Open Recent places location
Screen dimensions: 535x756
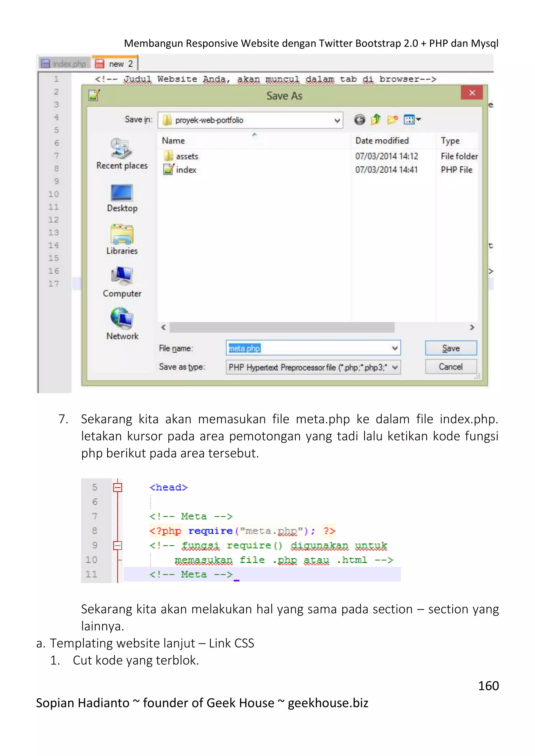[x=121, y=154]
